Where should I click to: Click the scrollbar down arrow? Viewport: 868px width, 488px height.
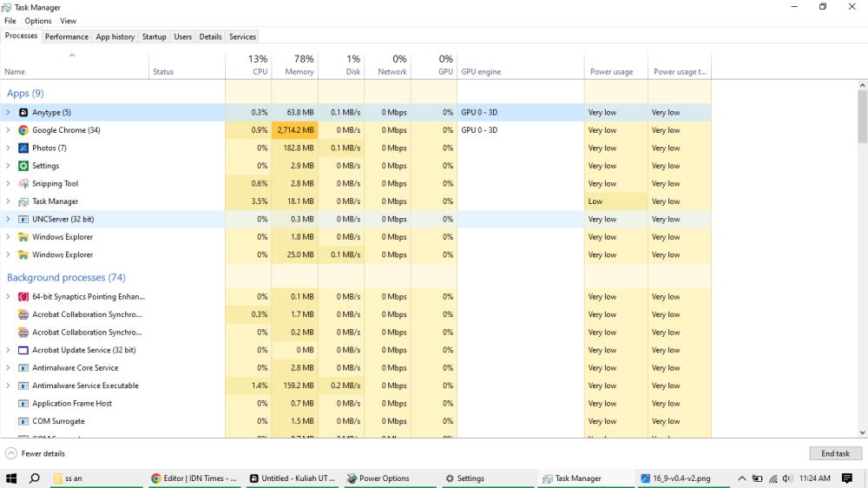click(x=863, y=432)
